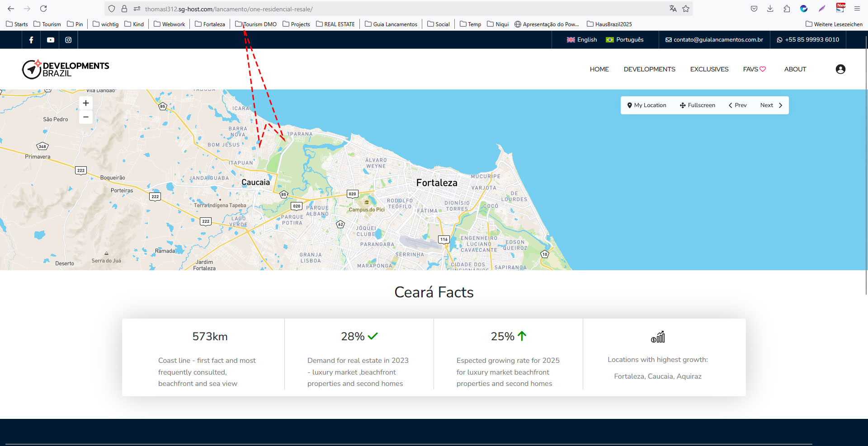Viewport: 868px width, 446px height.
Task: Click the contato@guialancamentos.com.br email link
Action: 714,40
